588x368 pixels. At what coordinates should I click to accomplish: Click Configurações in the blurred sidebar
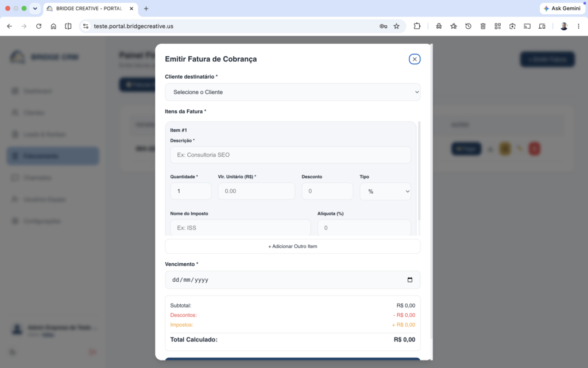click(x=41, y=221)
